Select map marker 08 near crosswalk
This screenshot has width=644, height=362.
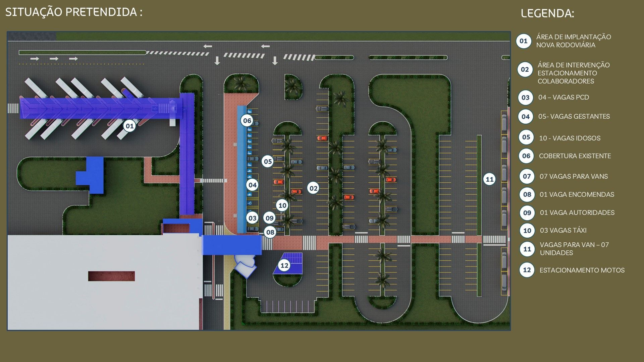(270, 232)
